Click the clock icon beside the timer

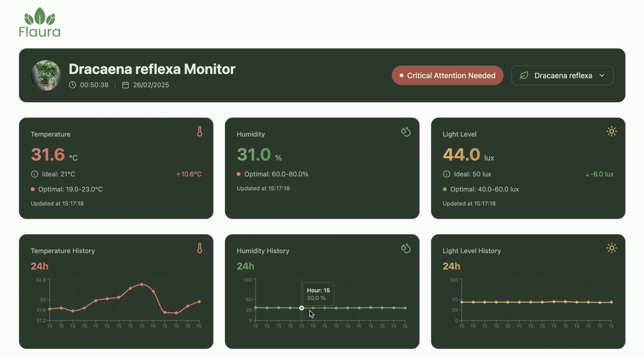pyautogui.click(x=72, y=85)
